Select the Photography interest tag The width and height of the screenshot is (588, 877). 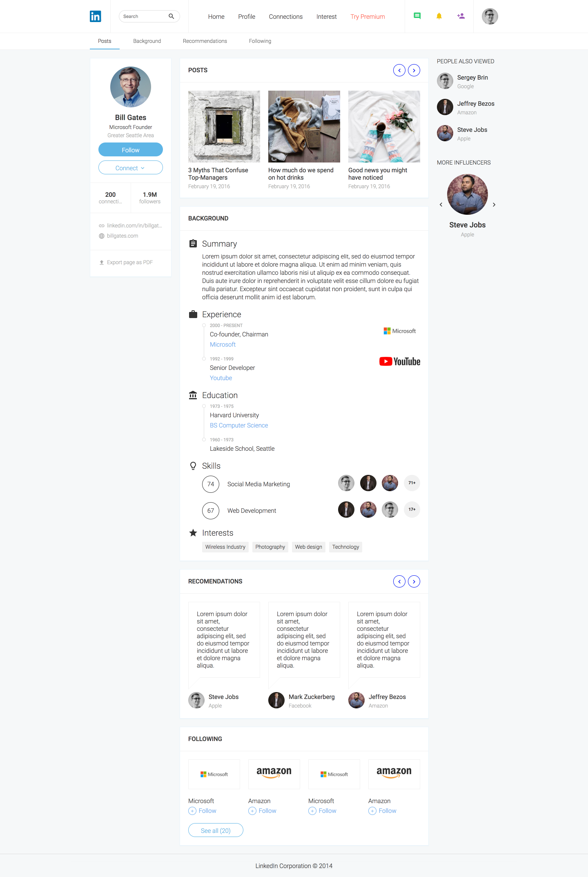pyautogui.click(x=270, y=547)
